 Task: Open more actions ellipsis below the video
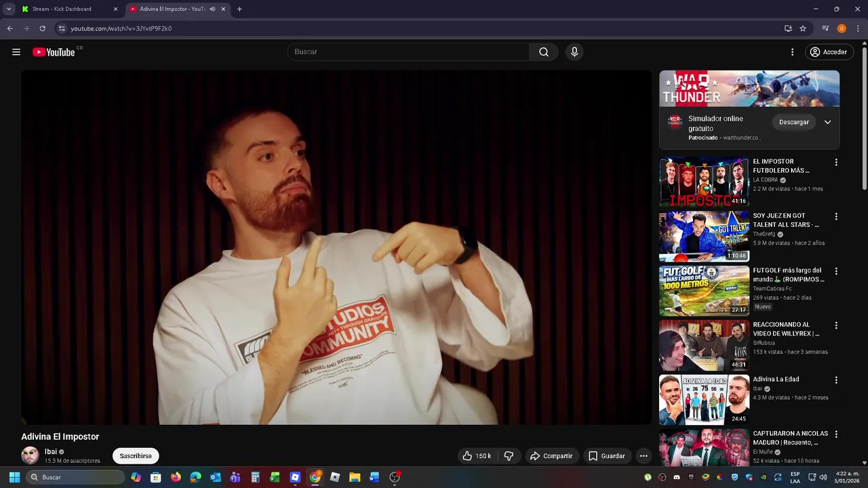coord(644,456)
